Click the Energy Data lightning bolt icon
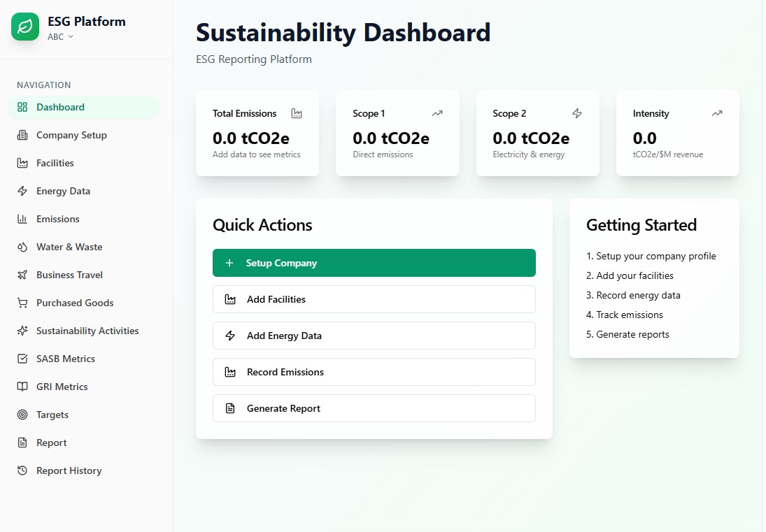Screen dimensions: 766x532 (x=22, y=191)
